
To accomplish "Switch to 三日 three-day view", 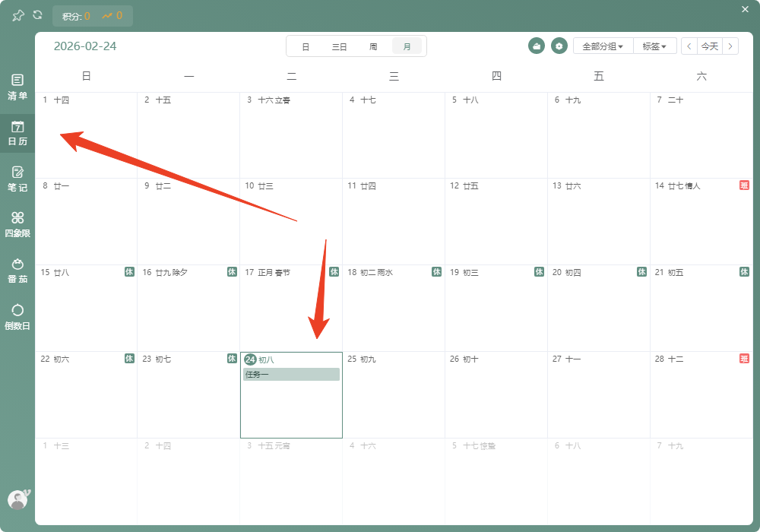I will click(339, 46).
